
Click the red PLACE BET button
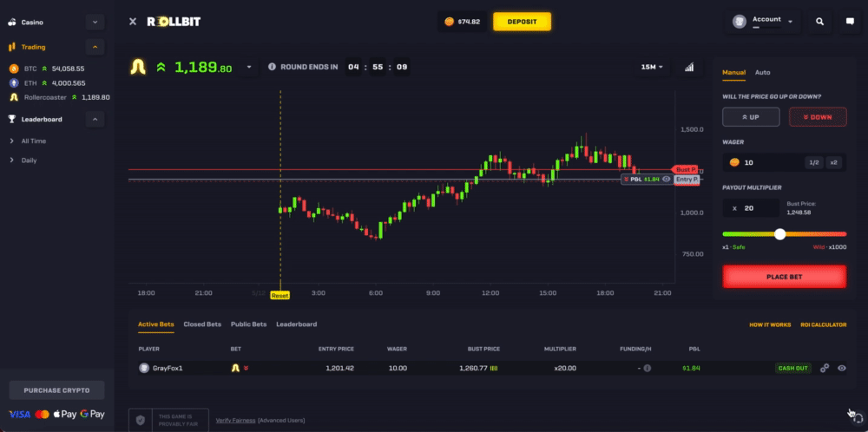tap(785, 277)
